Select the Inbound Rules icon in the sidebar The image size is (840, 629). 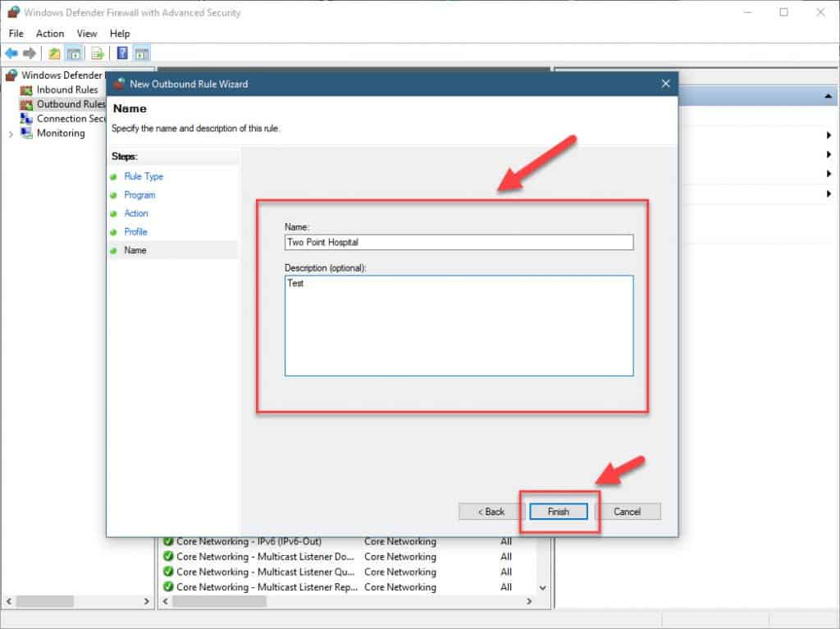pyautogui.click(x=27, y=89)
